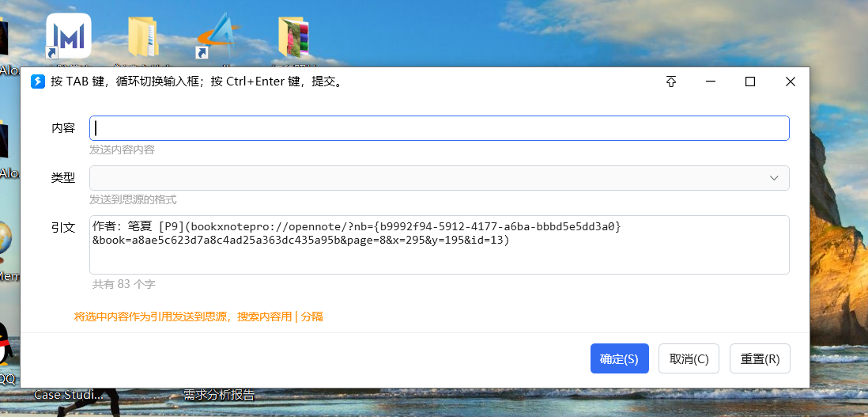868x417 pixels.
Task: Click inside the 引文 text area
Action: 439,245
